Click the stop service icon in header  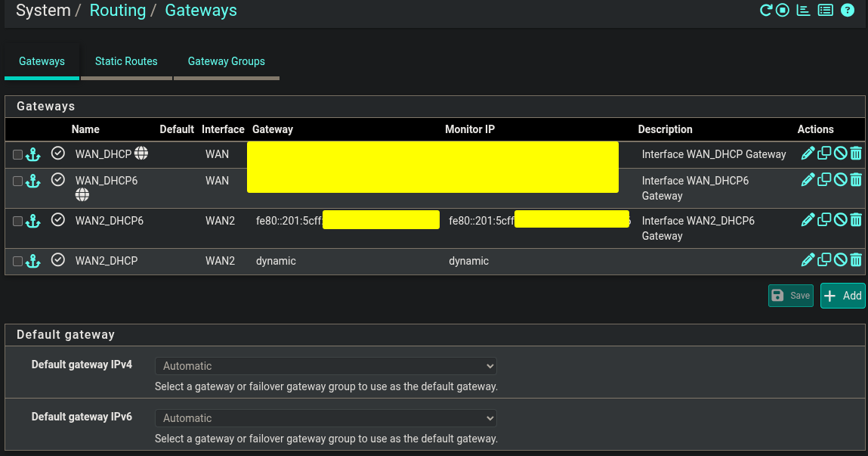click(783, 11)
